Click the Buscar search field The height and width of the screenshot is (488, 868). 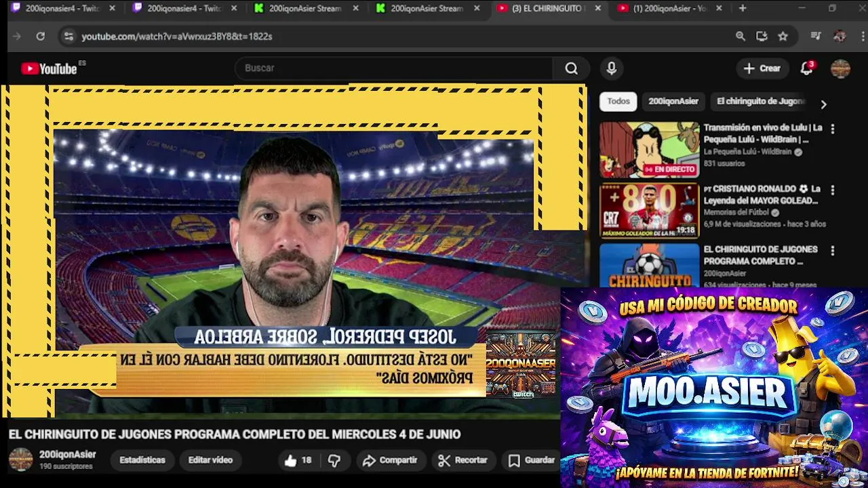click(x=395, y=68)
